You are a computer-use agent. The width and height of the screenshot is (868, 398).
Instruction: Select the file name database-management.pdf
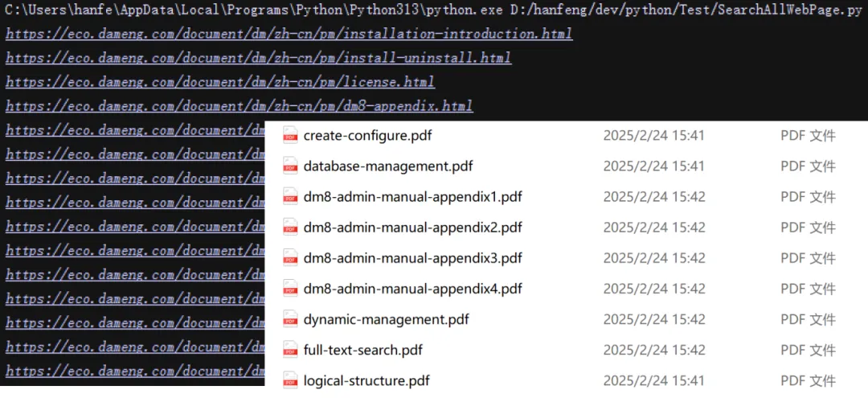[x=388, y=166]
